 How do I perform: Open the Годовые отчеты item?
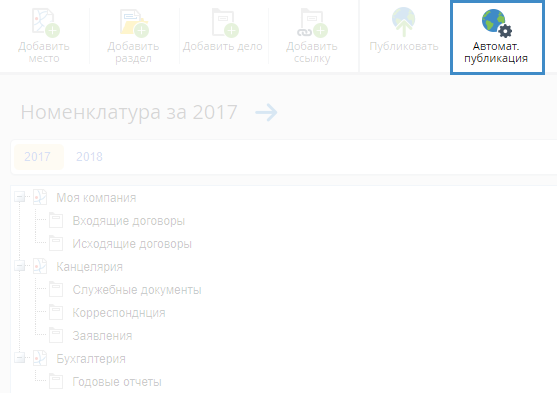[x=117, y=382]
